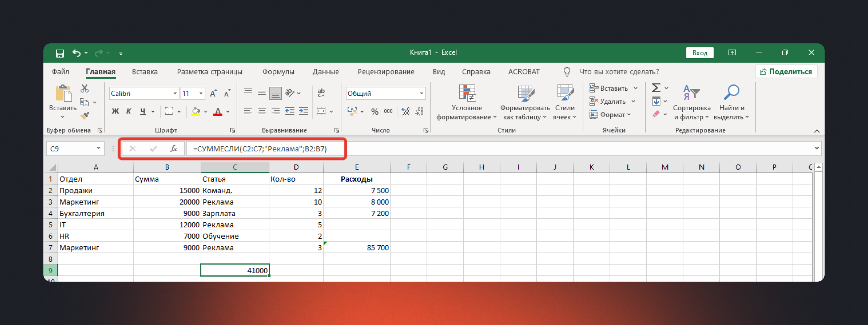Image resolution: width=868 pixels, height=325 pixels.
Task: Click the Поделиться share button
Action: click(x=786, y=72)
